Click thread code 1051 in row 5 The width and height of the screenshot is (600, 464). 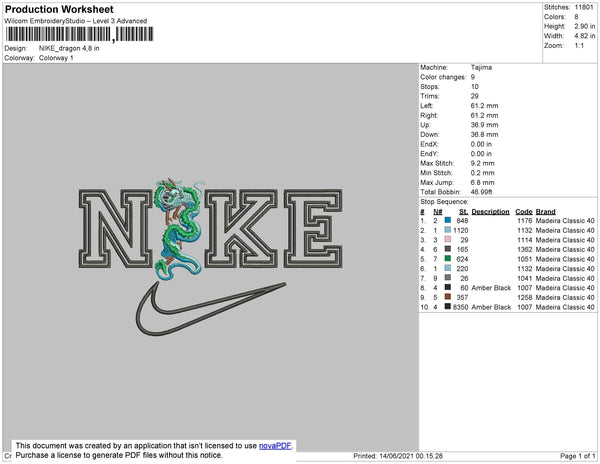click(x=525, y=259)
